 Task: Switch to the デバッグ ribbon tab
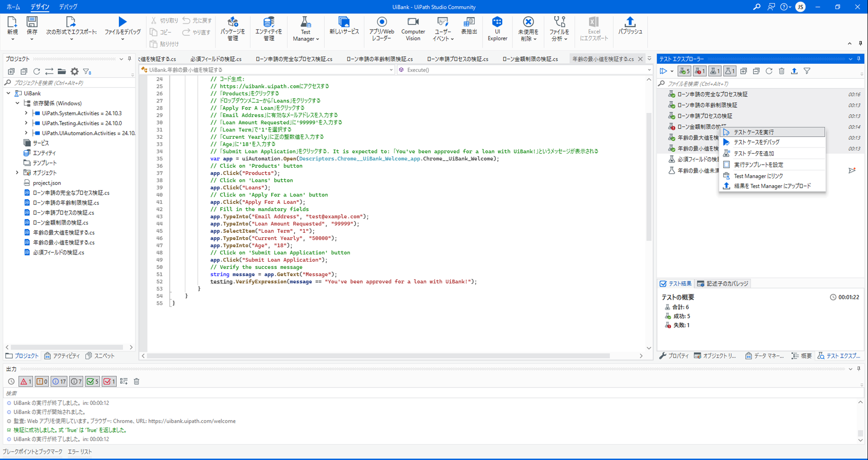point(68,7)
